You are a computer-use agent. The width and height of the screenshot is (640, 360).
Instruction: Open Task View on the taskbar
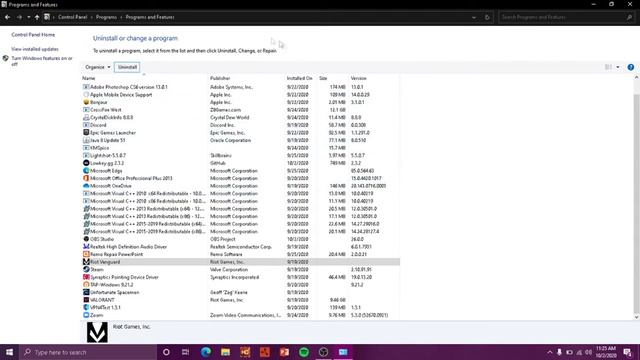pos(185,352)
